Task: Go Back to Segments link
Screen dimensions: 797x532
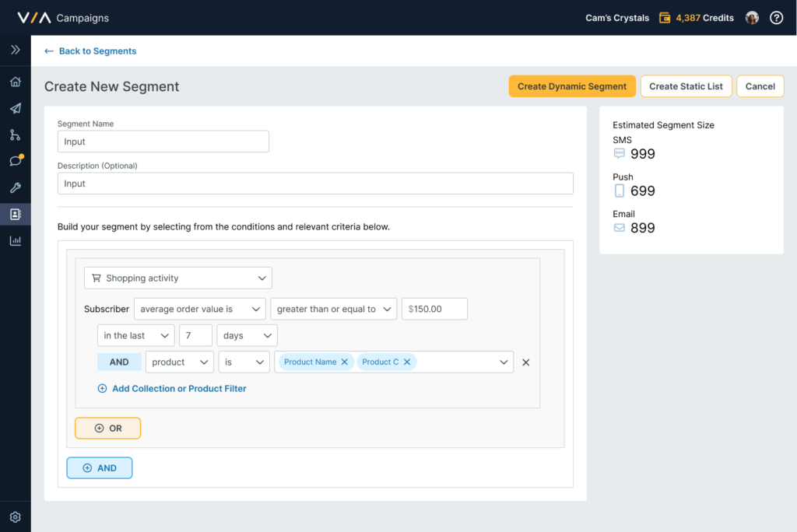Action: coord(90,51)
